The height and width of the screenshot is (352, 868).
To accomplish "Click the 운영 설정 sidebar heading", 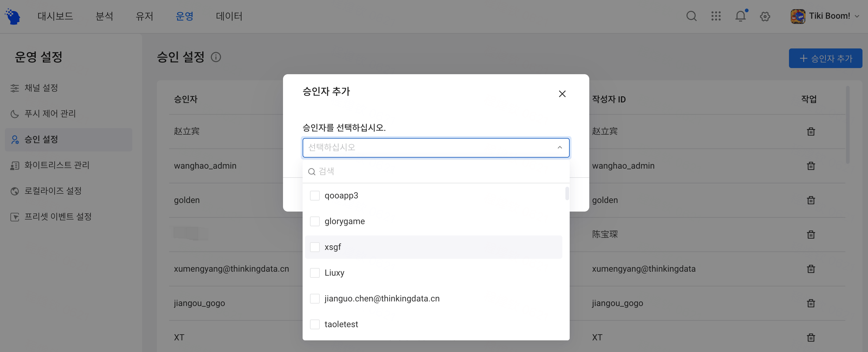I will point(38,57).
